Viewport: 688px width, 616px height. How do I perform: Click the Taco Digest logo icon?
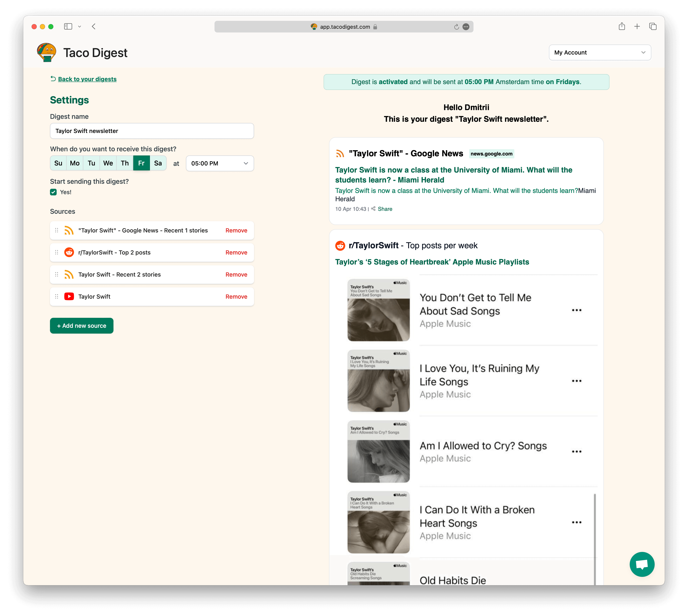click(46, 52)
